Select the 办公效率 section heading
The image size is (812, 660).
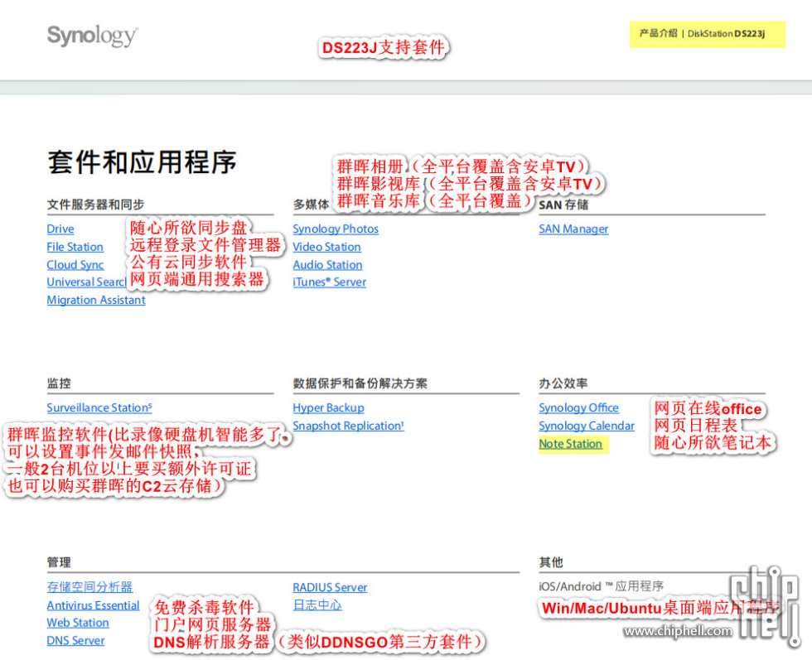click(x=563, y=383)
